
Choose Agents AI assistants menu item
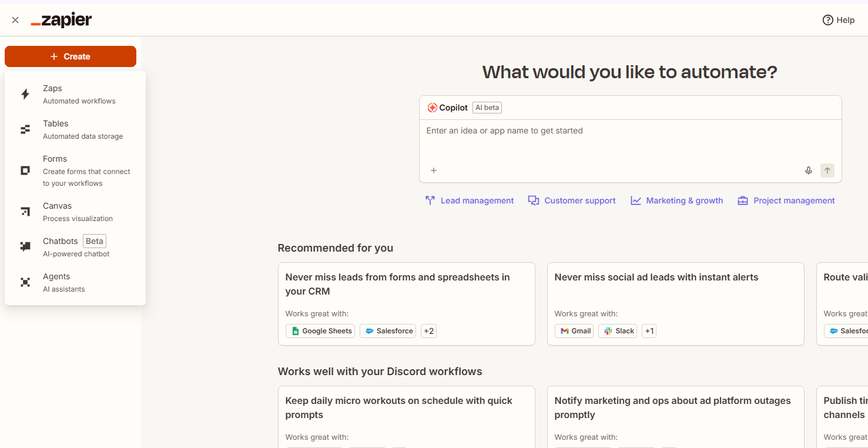click(x=63, y=282)
